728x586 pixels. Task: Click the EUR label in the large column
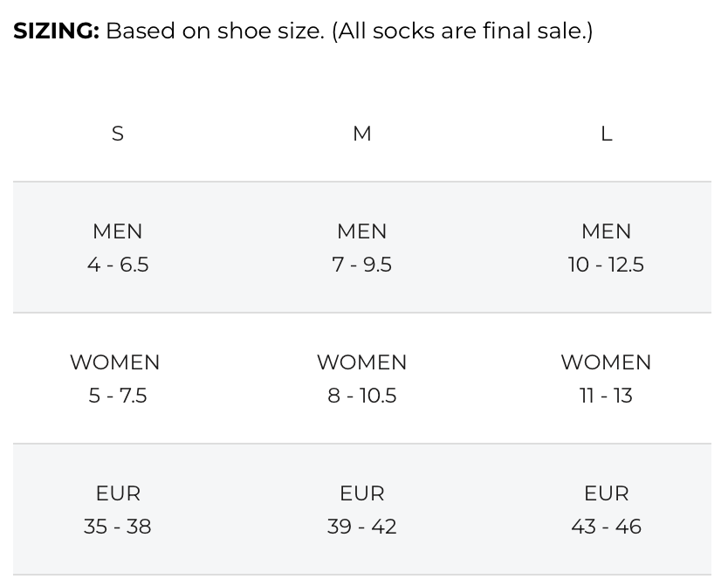[606, 493]
